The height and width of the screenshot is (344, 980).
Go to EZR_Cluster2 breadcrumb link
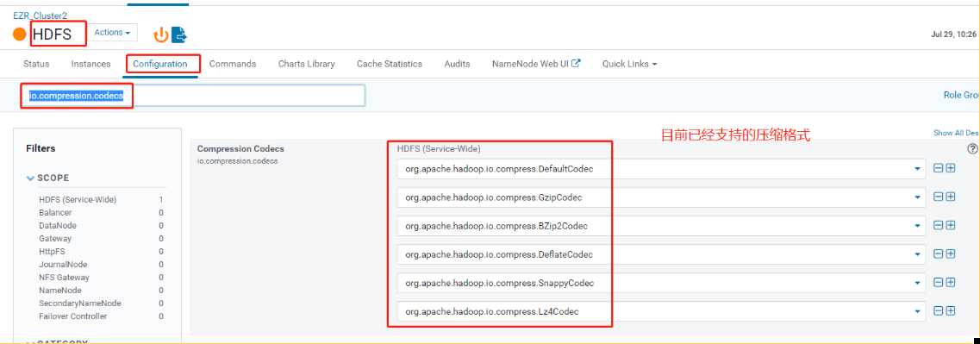40,16
